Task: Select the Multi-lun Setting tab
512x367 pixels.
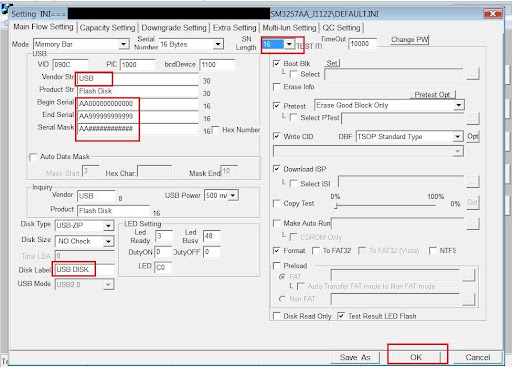Action: pyautogui.click(x=289, y=28)
